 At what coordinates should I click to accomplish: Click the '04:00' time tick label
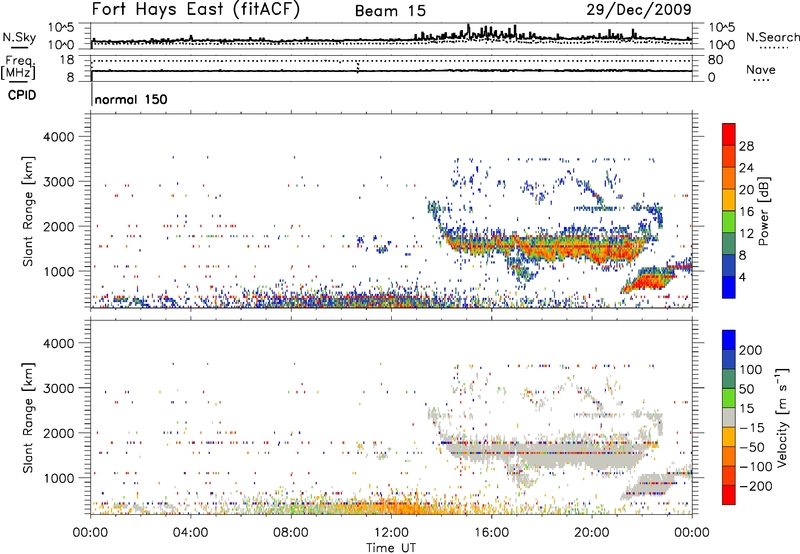pyautogui.click(x=191, y=533)
